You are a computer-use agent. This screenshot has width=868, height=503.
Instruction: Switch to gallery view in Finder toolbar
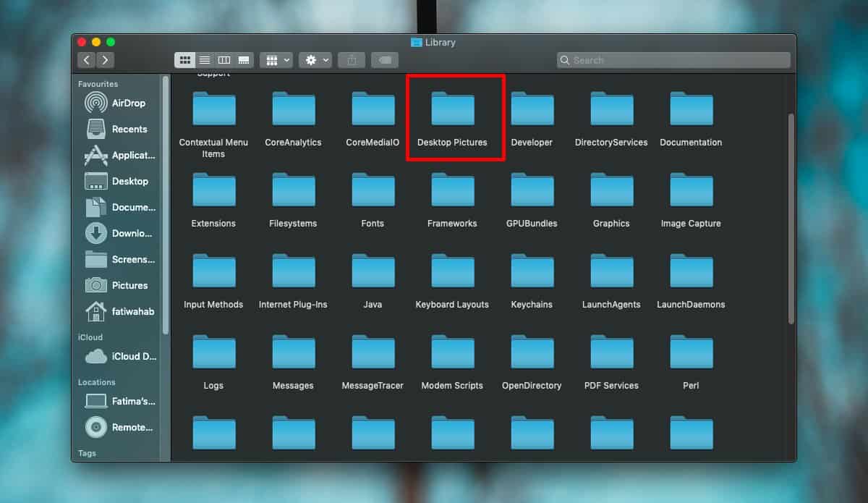click(244, 60)
